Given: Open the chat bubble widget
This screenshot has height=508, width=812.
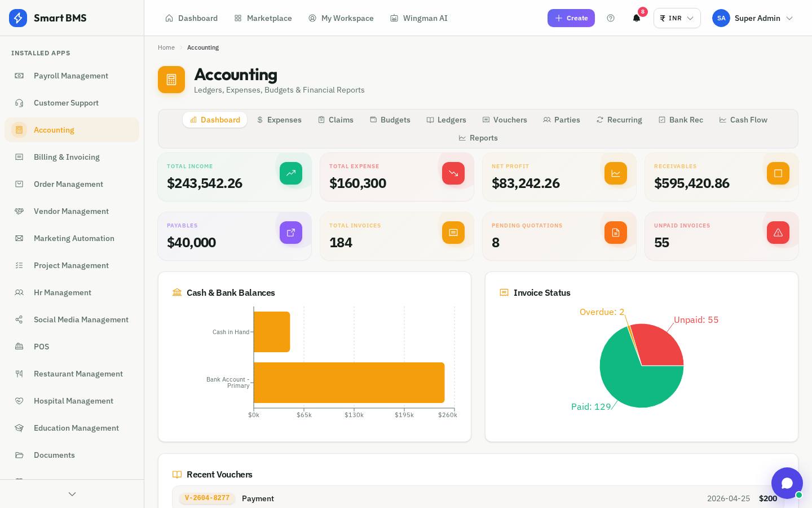Looking at the screenshot, I should pyautogui.click(x=787, y=483).
